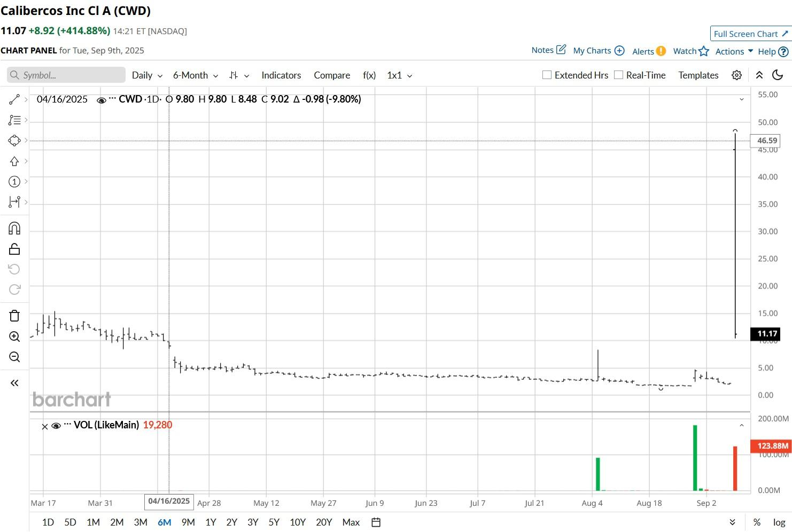The image size is (792, 532).
Task: Select the geometric shapes tool
Action: point(14,140)
